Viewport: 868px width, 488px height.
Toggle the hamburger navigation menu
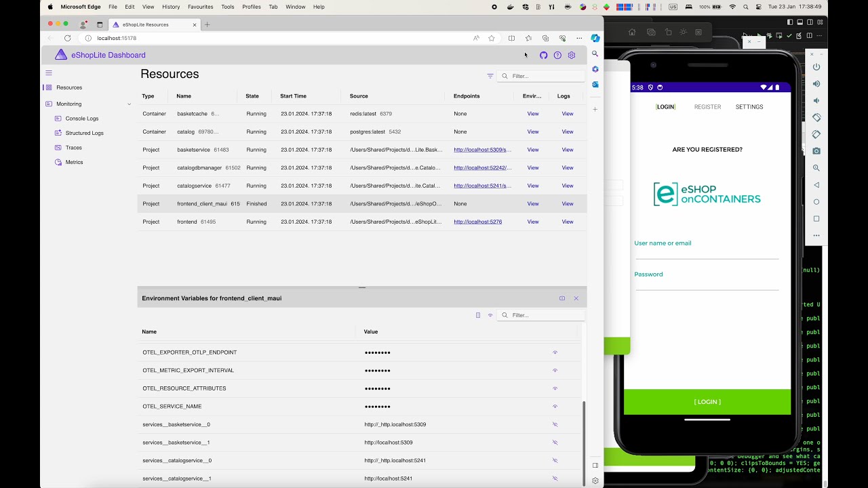49,73
